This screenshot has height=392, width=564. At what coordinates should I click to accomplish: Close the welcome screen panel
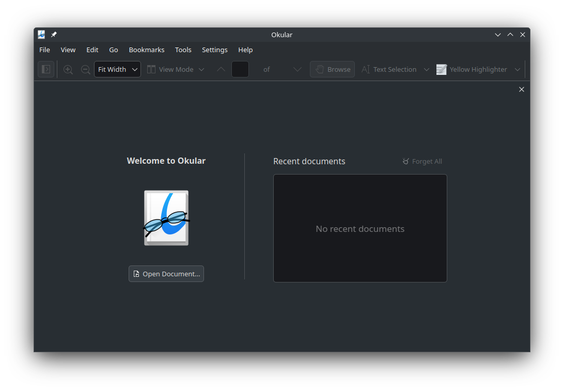[522, 89]
